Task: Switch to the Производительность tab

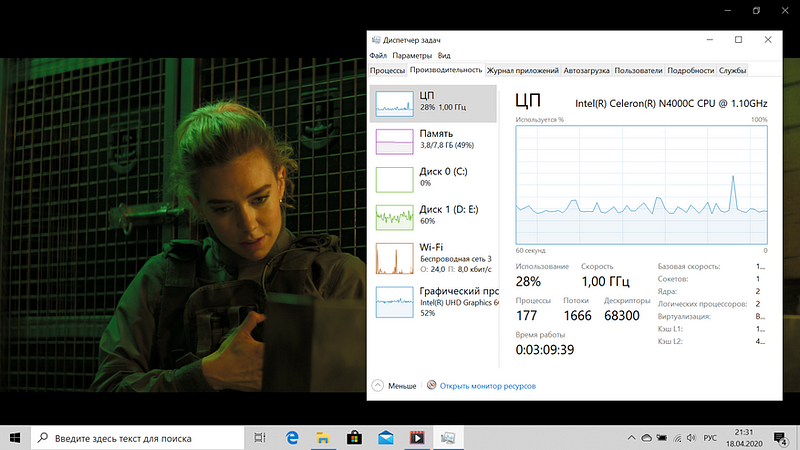Action: (445, 70)
